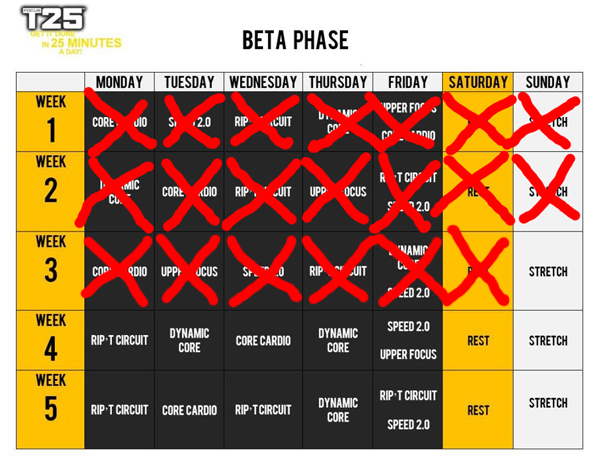Click Week 5 Tuesday Core Cardio cell
This screenshot has width=600, height=463.
point(189,409)
